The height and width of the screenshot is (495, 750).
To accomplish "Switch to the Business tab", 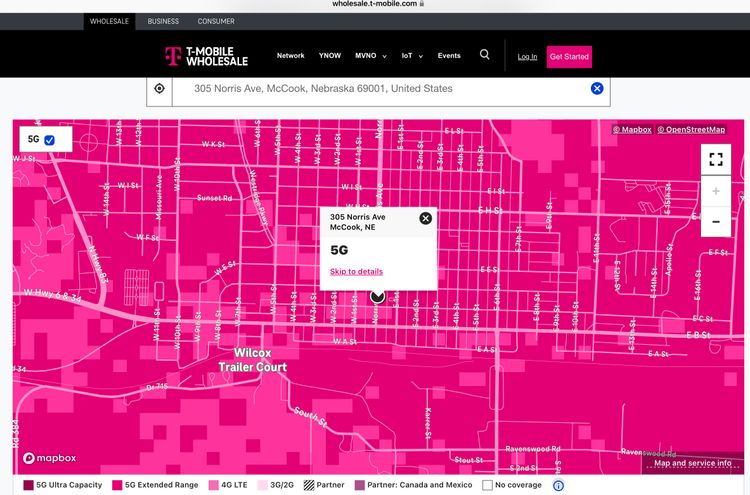I will [x=163, y=22].
